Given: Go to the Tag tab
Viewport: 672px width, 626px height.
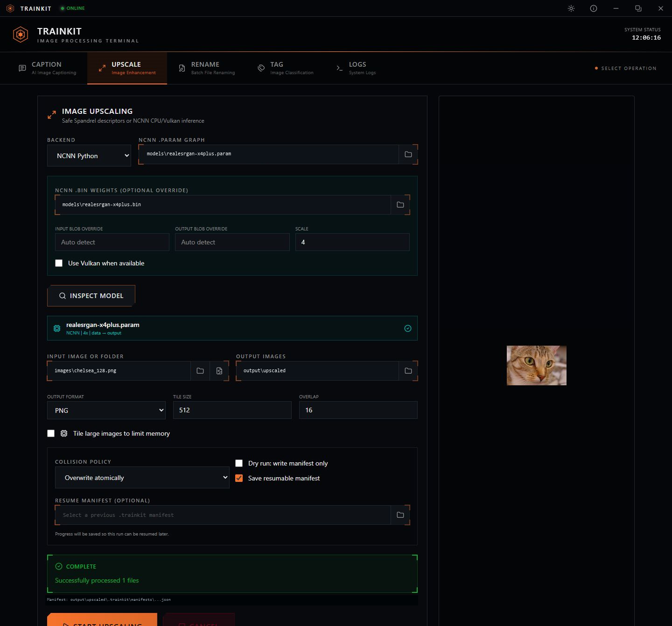Looking at the screenshot, I should point(286,68).
